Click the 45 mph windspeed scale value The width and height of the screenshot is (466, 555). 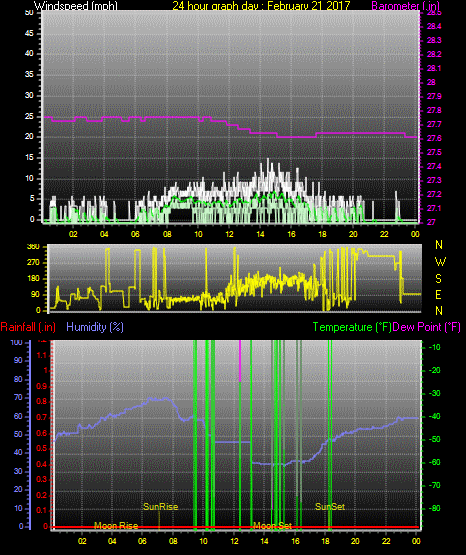29,34
